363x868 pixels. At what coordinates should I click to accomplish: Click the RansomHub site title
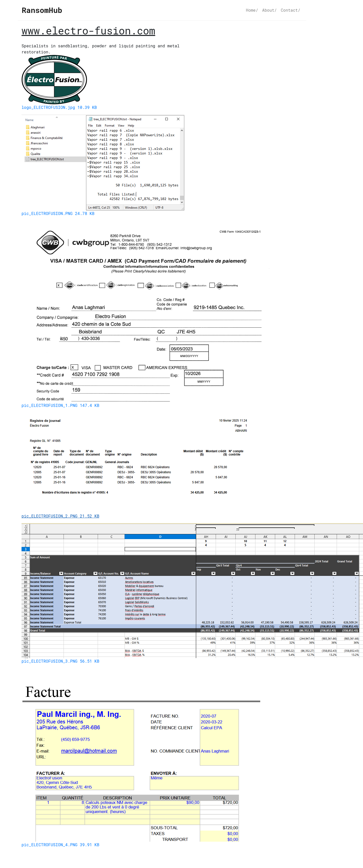tap(42, 10)
